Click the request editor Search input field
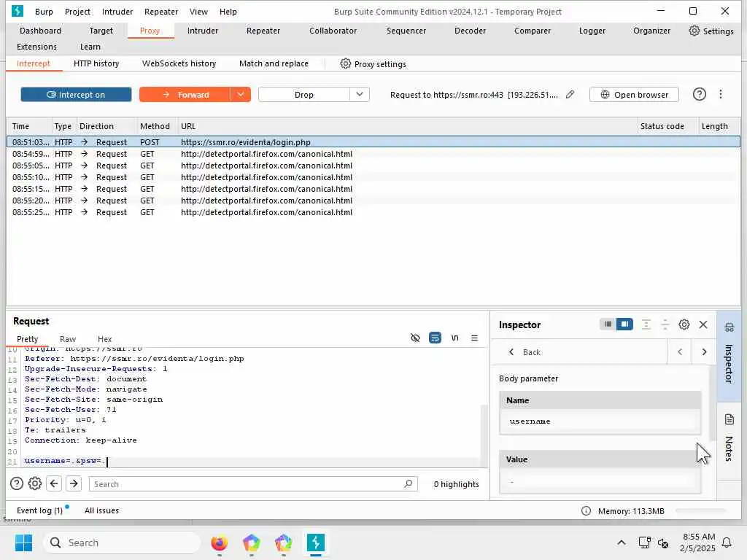Image resolution: width=747 pixels, height=560 pixels. (x=253, y=484)
